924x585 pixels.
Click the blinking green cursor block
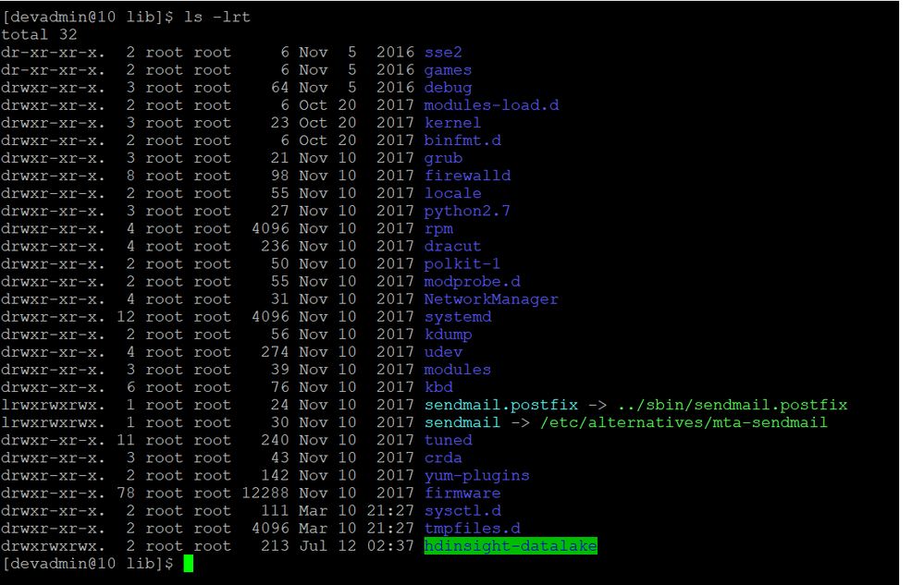186,563
